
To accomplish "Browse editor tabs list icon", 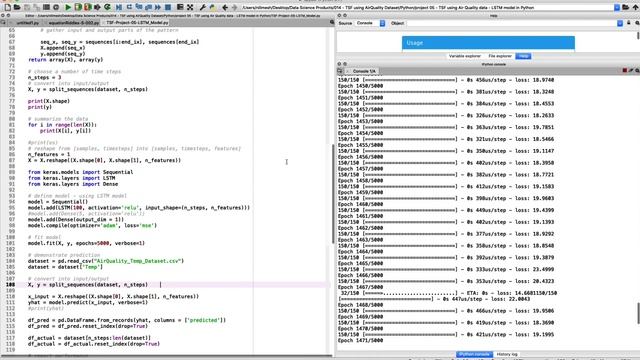I will (4, 22).
